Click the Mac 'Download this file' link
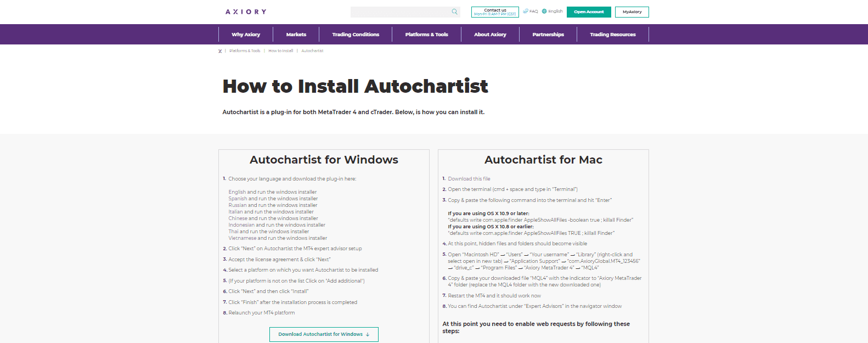Screen dimensions: 868x343 (469, 179)
